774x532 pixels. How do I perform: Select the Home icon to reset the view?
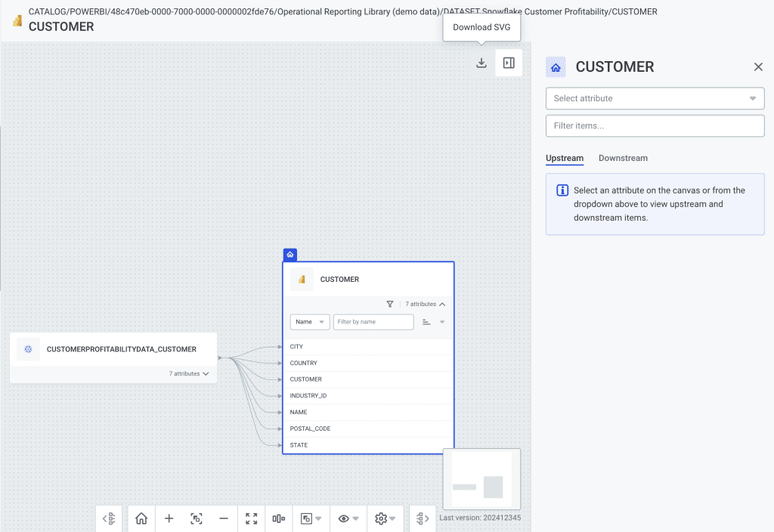tap(141, 518)
